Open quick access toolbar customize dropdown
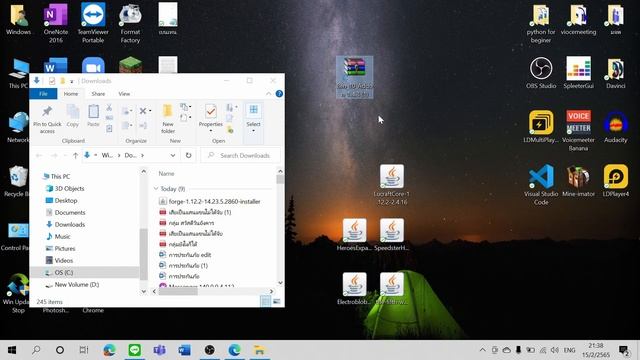Image resolution: width=640 pixels, height=360 pixels. tap(71, 81)
